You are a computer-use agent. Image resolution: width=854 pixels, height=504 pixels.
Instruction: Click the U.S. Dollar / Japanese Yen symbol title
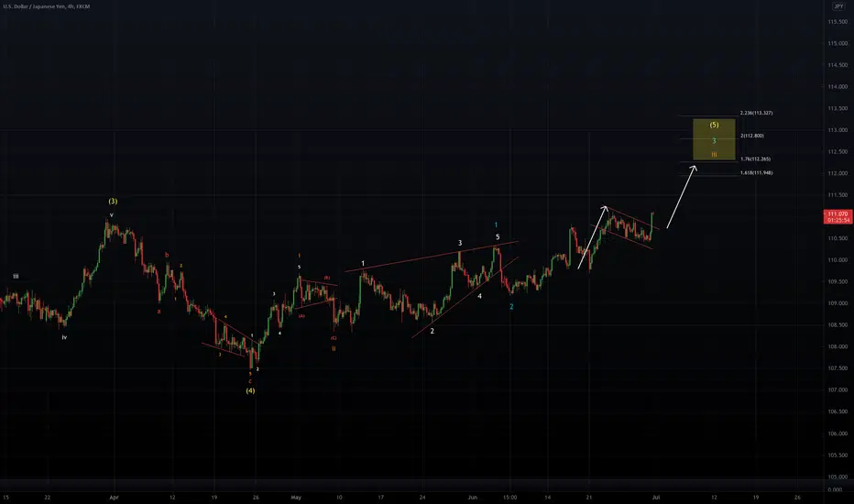tap(47, 6)
